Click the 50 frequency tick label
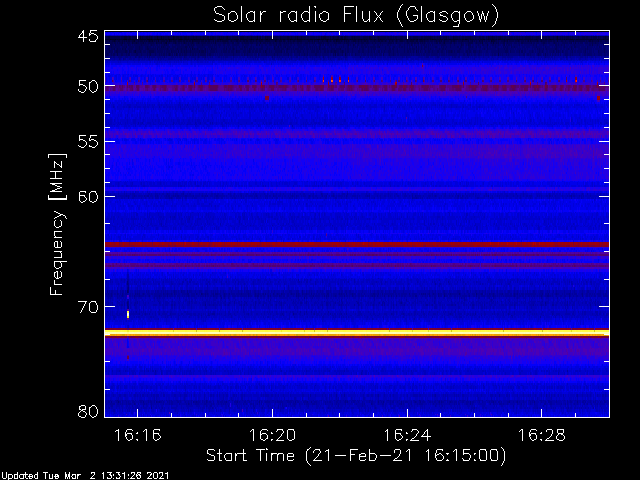The height and width of the screenshot is (480, 640). [88, 87]
